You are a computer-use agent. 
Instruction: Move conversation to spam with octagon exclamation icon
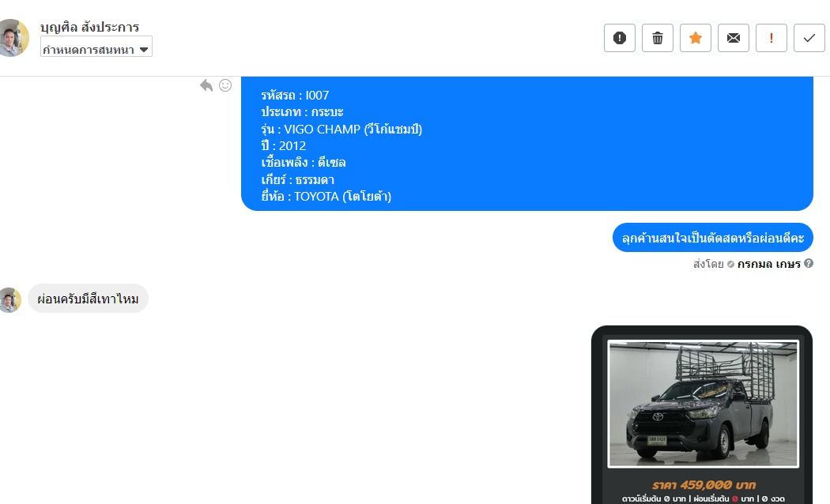[619, 38]
